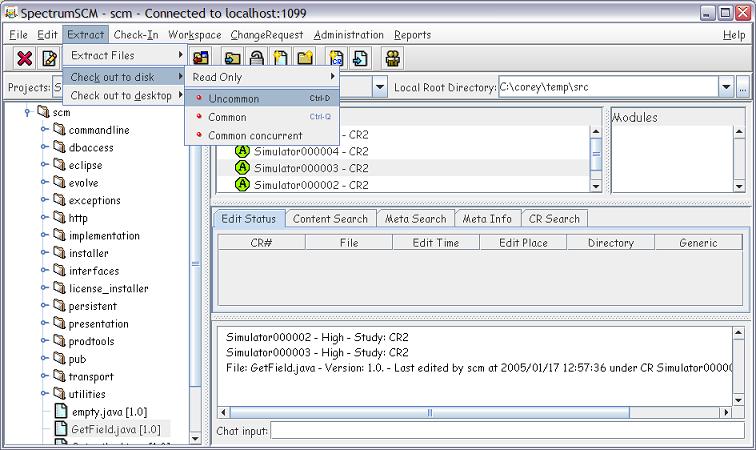Click the scm root folder icon
The height and width of the screenshot is (450, 756).
click(x=43, y=112)
